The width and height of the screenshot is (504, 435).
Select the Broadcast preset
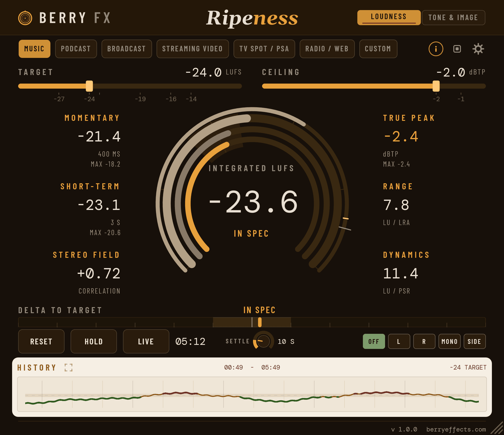coord(127,49)
